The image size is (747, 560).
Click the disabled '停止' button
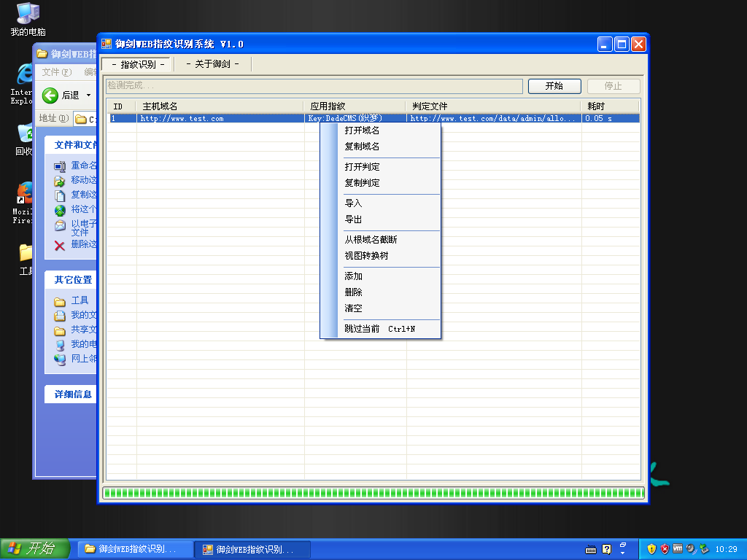point(613,86)
